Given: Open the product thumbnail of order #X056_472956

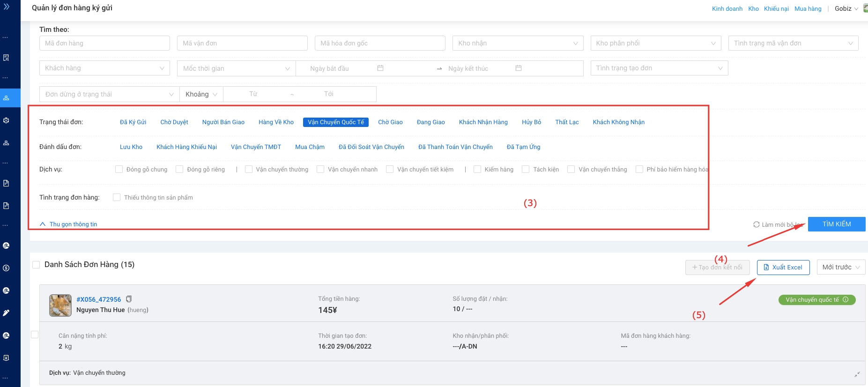Looking at the screenshot, I should pyautogui.click(x=60, y=305).
